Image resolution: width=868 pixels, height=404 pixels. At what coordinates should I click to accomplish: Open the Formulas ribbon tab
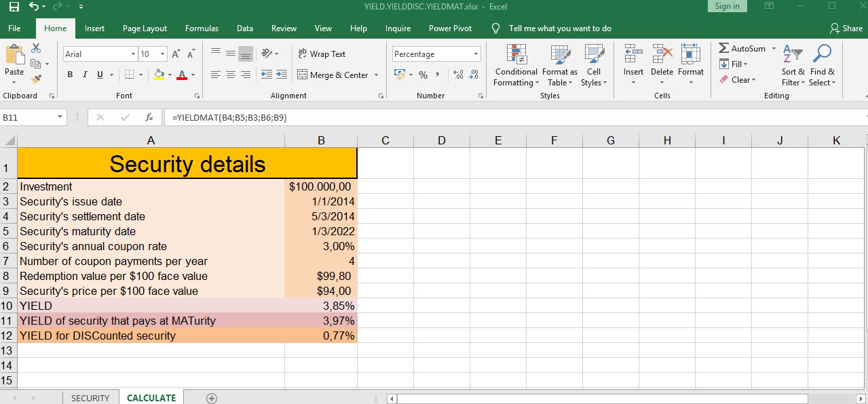(x=202, y=28)
